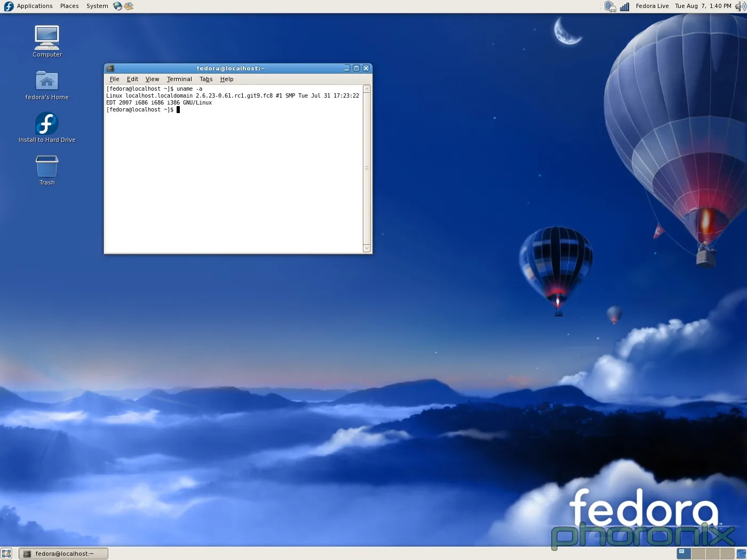
Task: Open fedora's Home folder icon
Action: [47, 85]
